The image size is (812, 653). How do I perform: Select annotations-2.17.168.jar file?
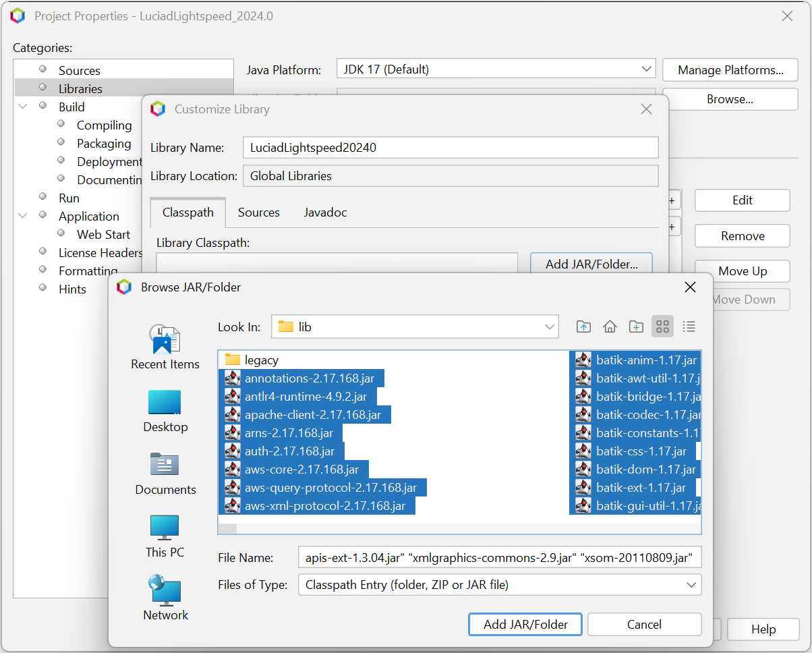303,378
